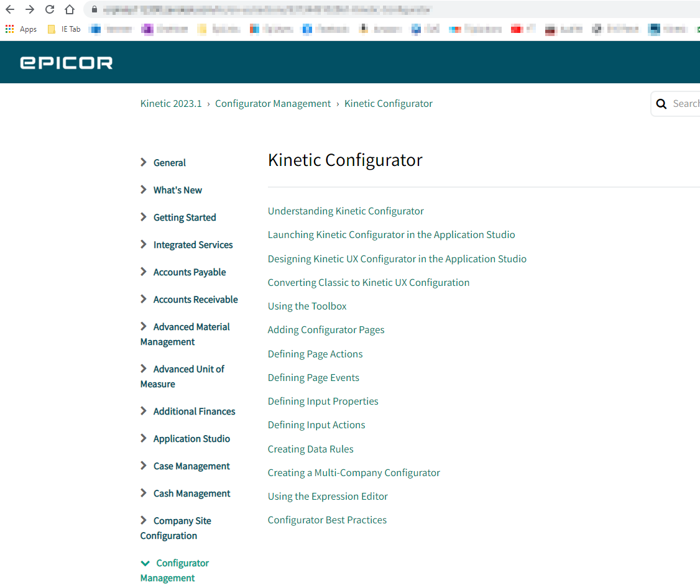Open Creating a Multi-Company Configurator link
Screen dimensions: 700x588
pos(354,472)
